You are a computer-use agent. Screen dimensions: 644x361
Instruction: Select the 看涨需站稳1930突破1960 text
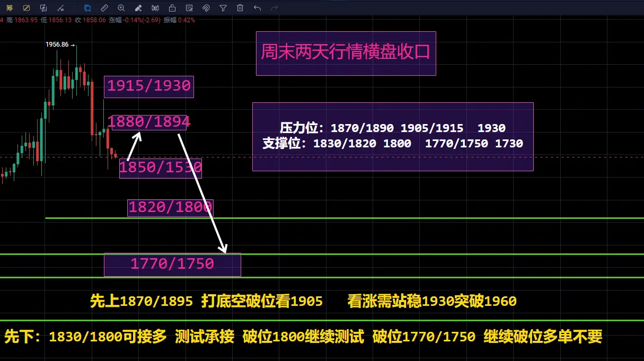[x=432, y=302]
